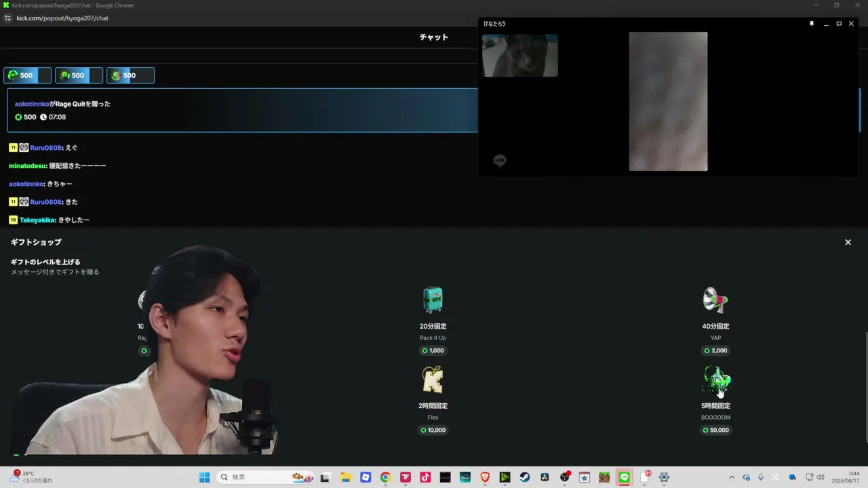Open Google Chrome from the taskbar

click(385, 477)
